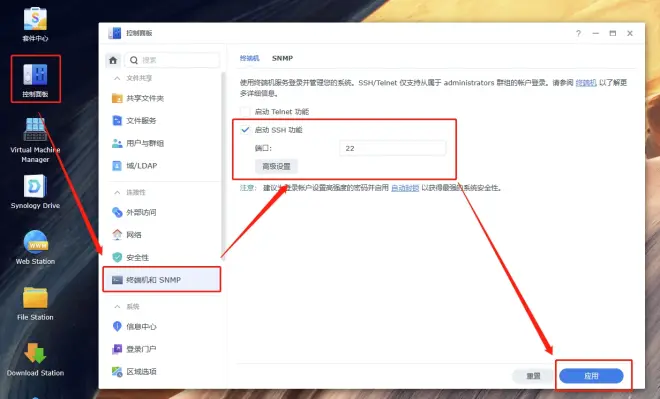Screen dimensions: 660x399
Task: Open SSH 高级设置 advanced settings
Action: point(277,166)
